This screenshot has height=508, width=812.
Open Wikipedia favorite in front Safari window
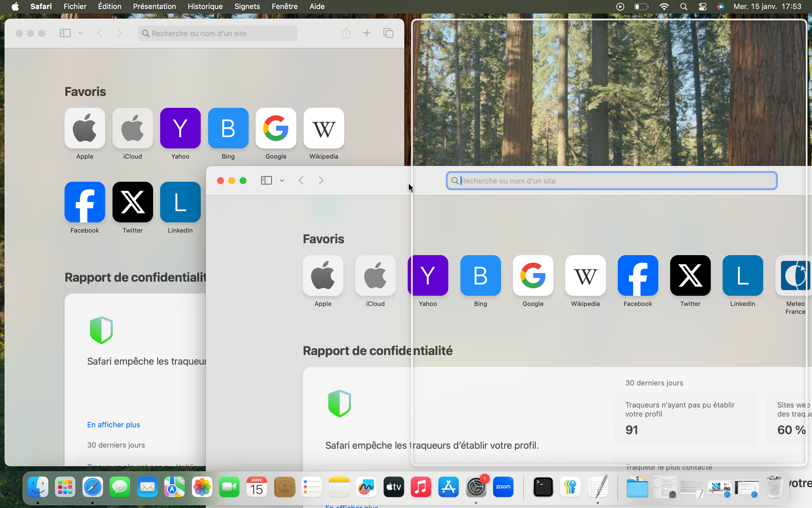[x=586, y=275]
